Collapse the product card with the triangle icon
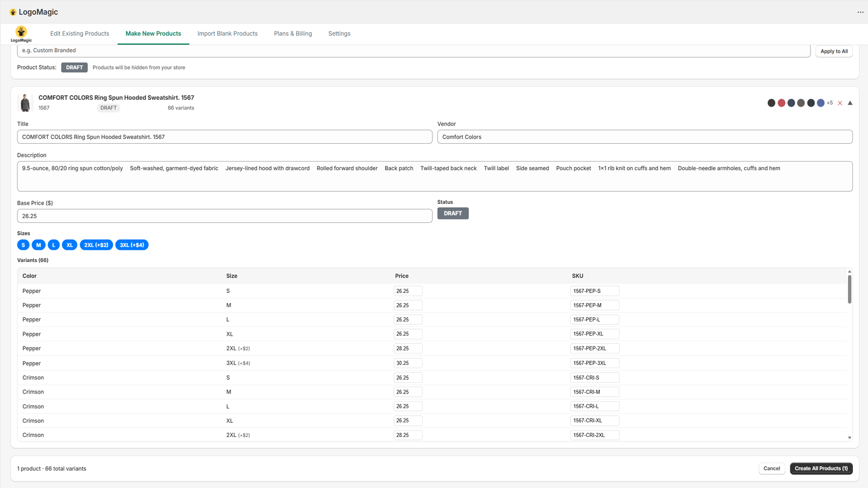868x488 pixels. [x=850, y=102]
